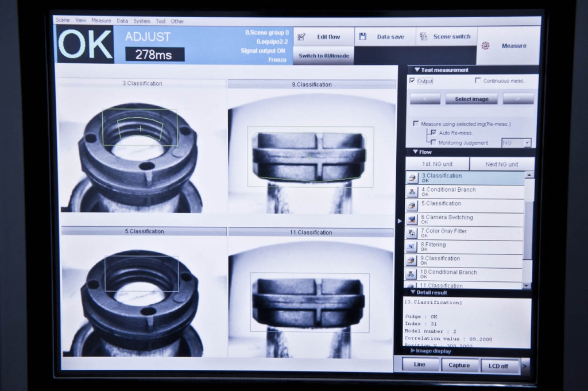Click the arrow that hides the right side panel
The width and height of the screenshot is (588, 391).
click(400, 221)
